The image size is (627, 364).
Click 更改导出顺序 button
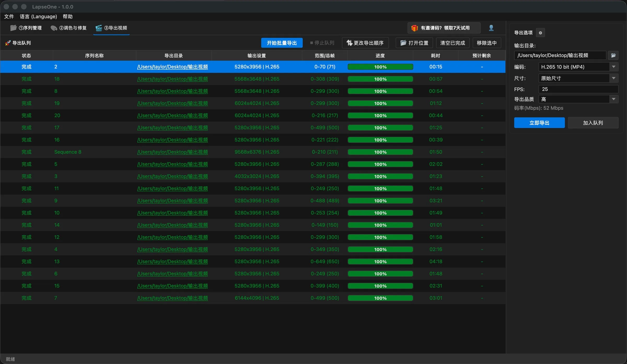tap(365, 43)
